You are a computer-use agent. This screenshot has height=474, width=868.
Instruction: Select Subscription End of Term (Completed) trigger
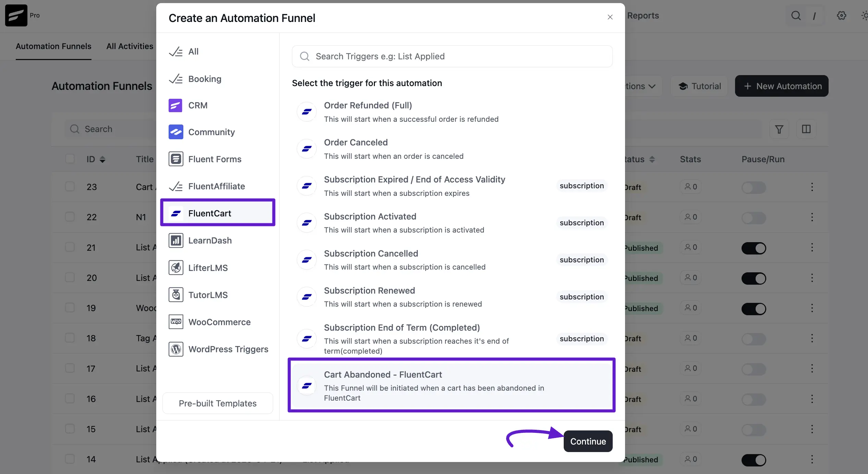click(x=452, y=339)
